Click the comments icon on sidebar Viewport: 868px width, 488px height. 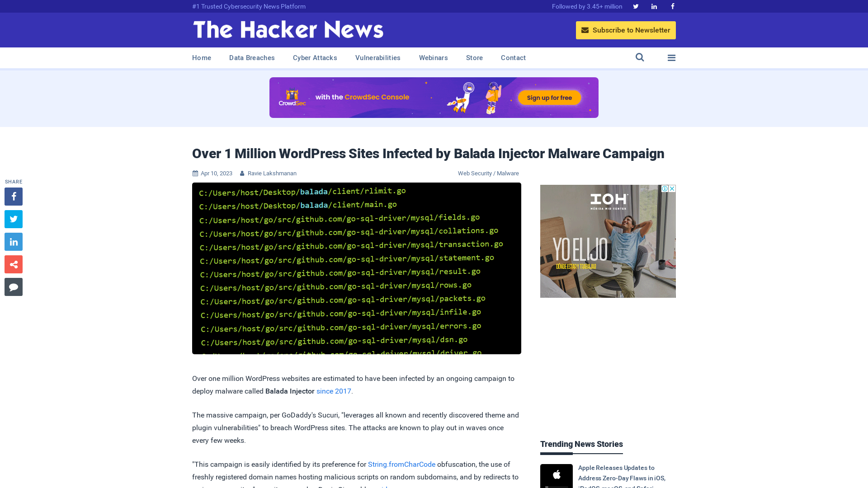(13, 286)
